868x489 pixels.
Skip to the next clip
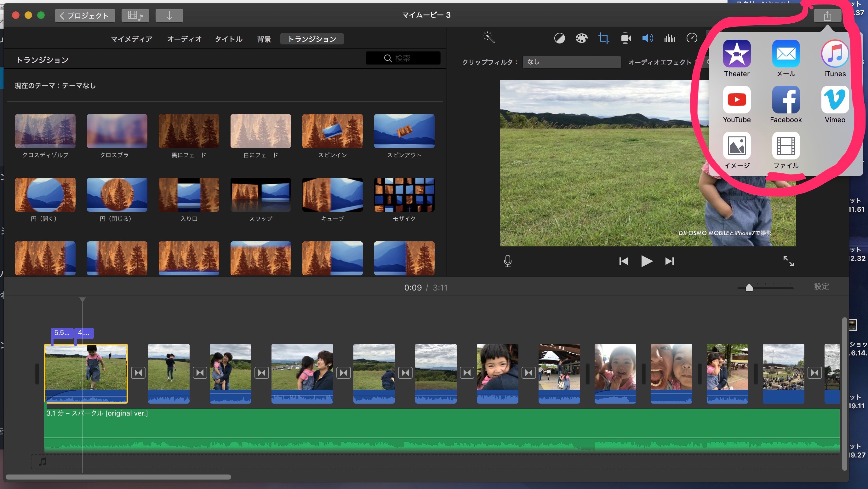pyautogui.click(x=669, y=261)
